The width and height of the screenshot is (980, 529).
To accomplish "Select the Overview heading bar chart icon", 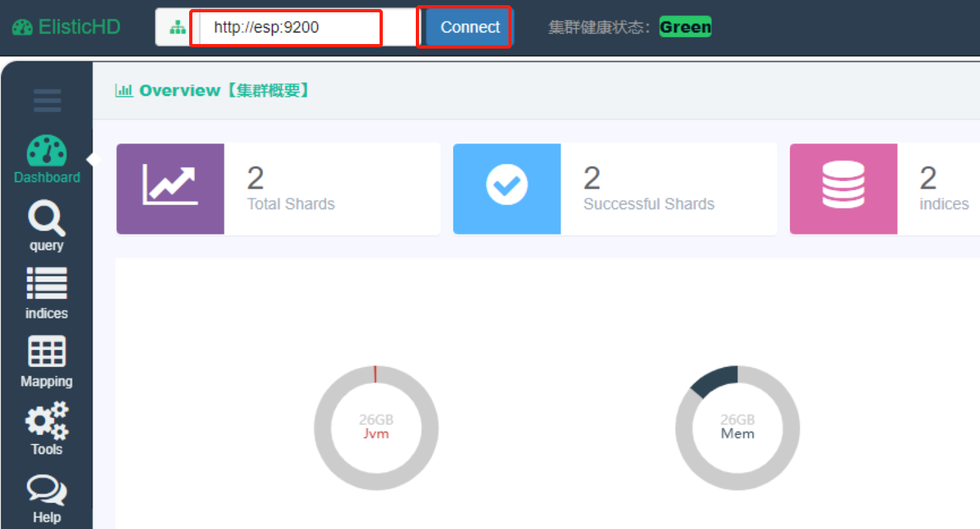I will [124, 91].
